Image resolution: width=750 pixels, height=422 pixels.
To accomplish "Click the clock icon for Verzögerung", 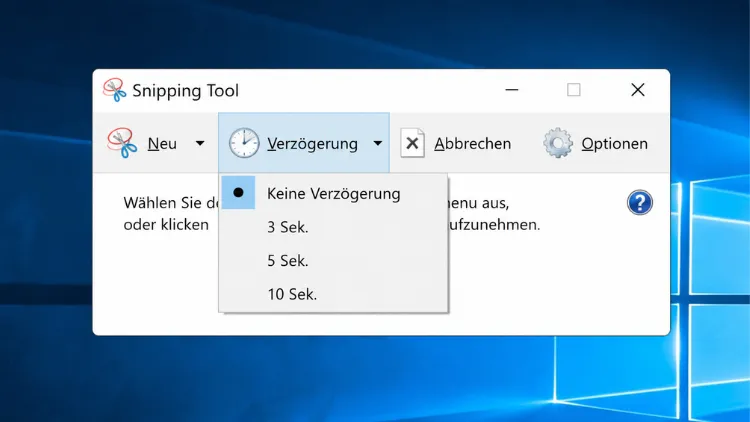I will tap(244, 143).
